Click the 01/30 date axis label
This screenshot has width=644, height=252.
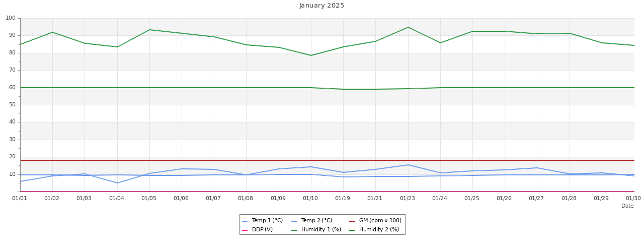coord(633,199)
